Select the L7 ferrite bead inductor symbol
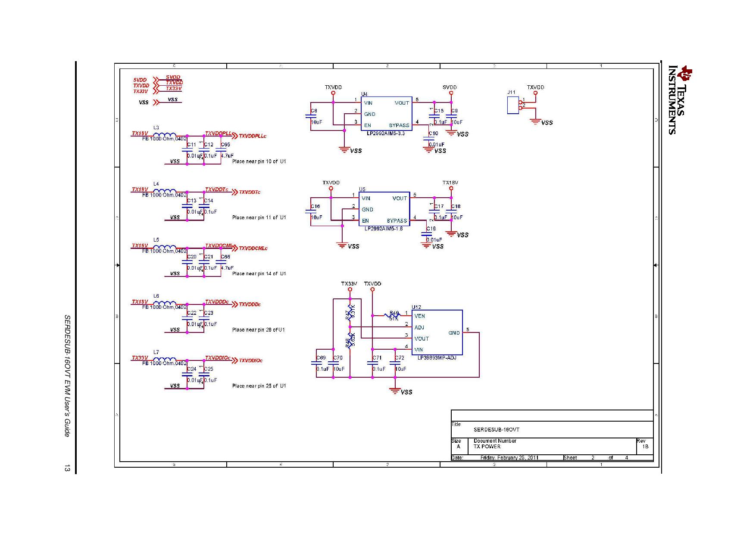 pos(164,359)
